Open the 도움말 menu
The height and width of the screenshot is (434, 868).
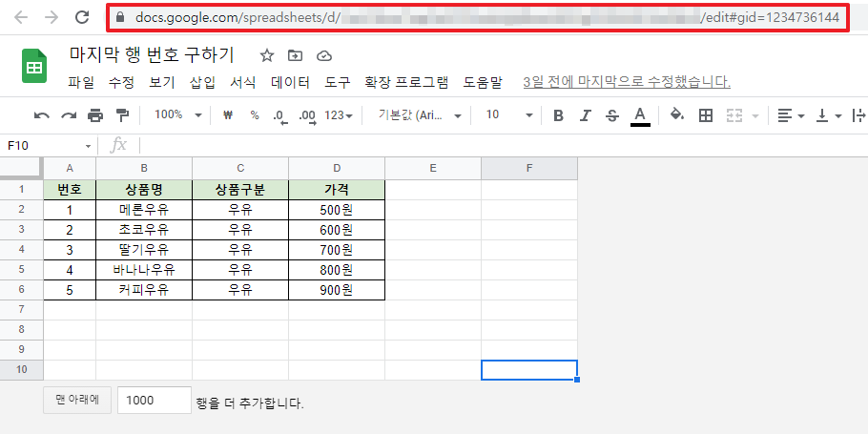483,82
